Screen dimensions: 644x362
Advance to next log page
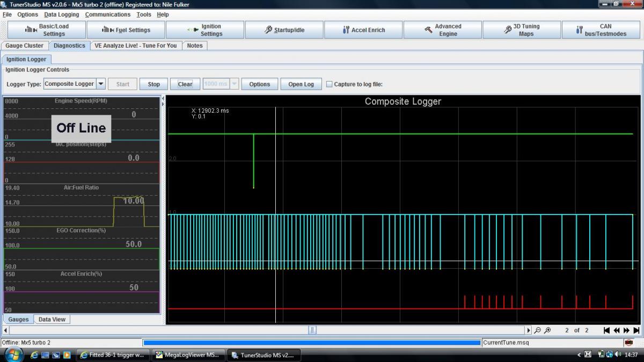coord(626,330)
